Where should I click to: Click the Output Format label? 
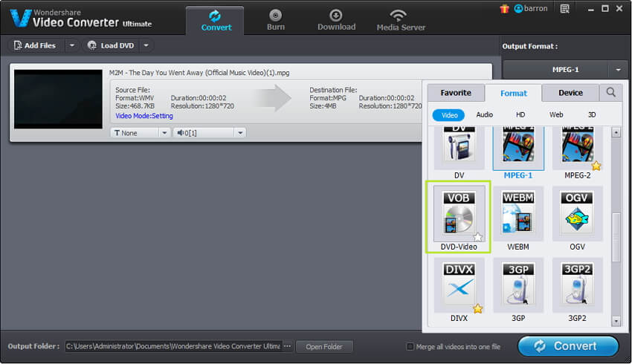[530, 46]
